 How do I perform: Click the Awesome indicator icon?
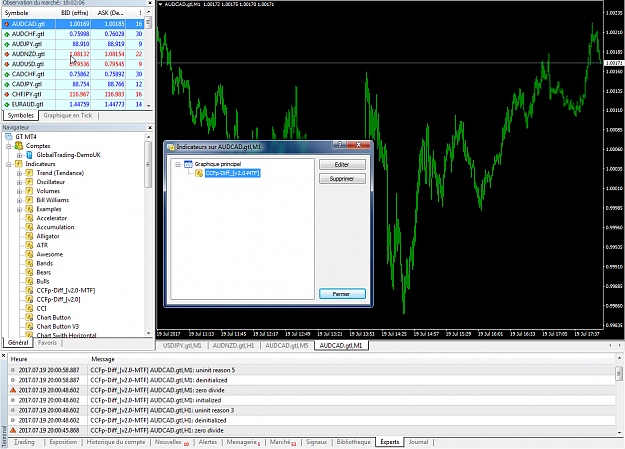[x=29, y=254]
